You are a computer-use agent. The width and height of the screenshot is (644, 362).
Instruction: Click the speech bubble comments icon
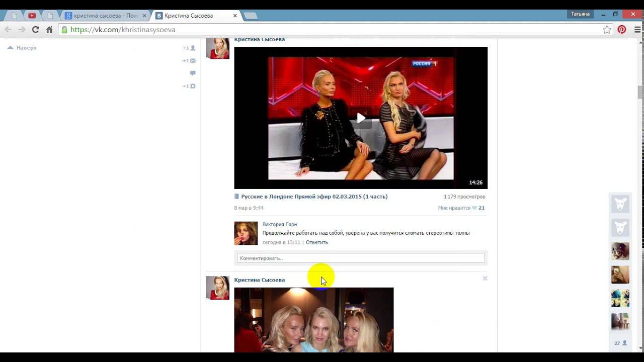click(x=193, y=73)
